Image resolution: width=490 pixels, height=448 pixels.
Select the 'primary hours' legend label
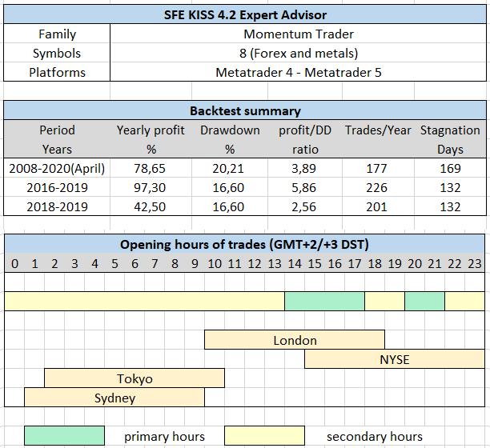pos(164,437)
